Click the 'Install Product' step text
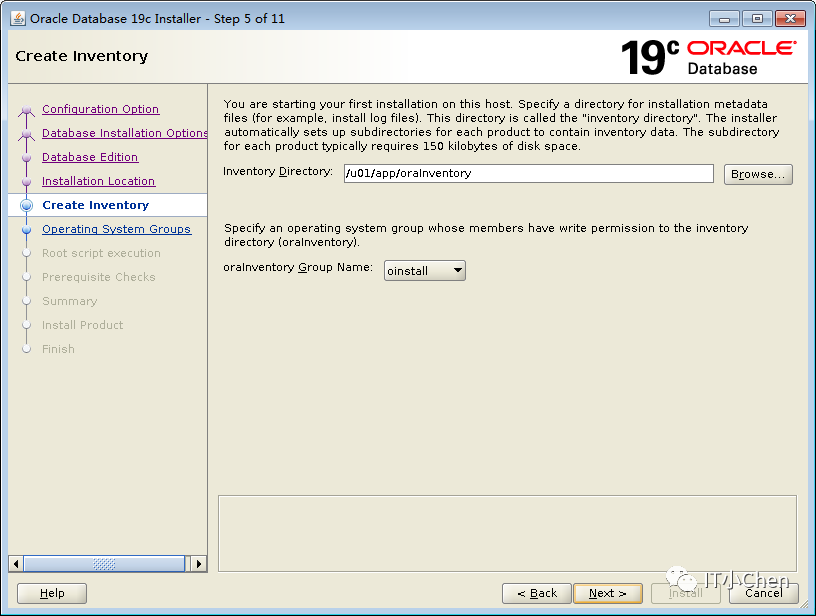Image resolution: width=816 pixels, height=616 pixels. pos(83,325)
